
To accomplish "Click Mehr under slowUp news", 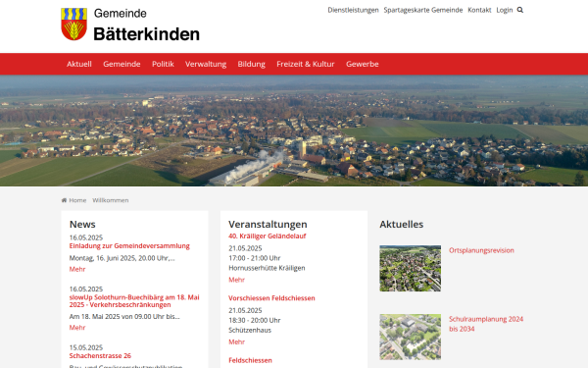I will click(x=77, y=328).
